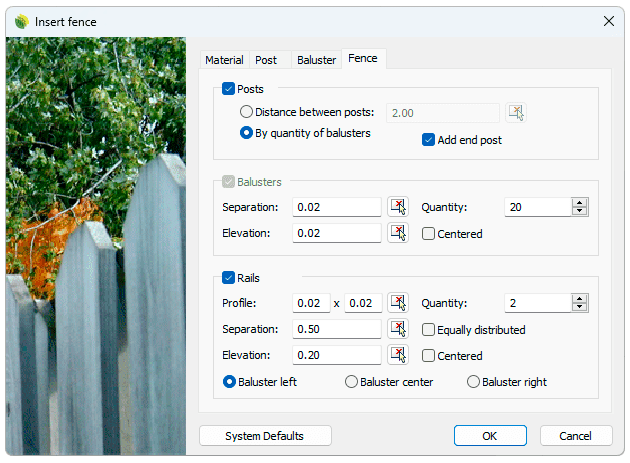Click pick icon beside Distance between posts
The width and height of the screenshot is (630, 463).
515,112
